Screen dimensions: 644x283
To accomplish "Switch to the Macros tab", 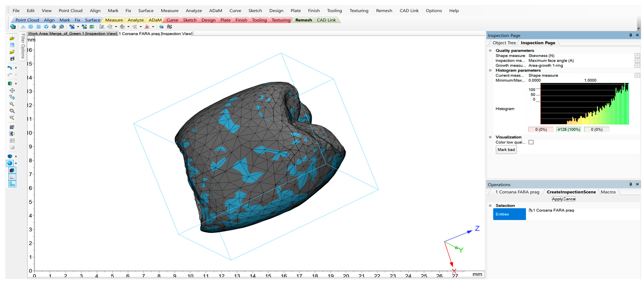I will click(x=608, y=192).
